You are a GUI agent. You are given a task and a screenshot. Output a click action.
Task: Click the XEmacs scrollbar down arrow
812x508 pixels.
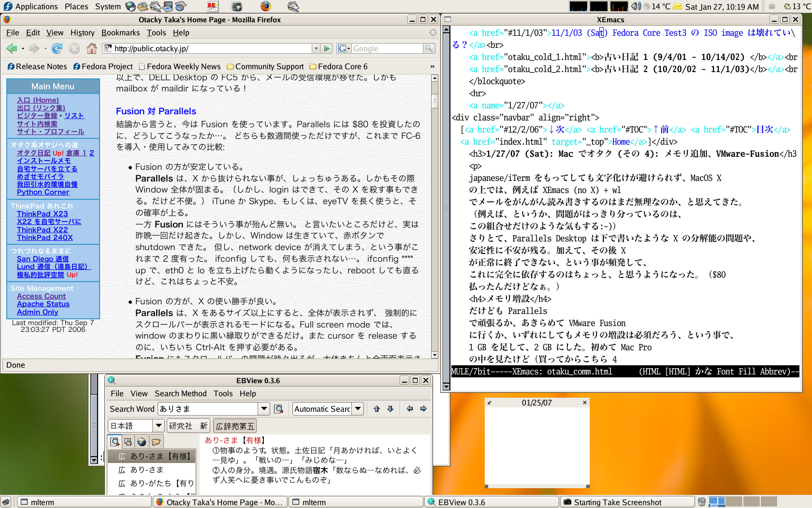tap(447, 387)
